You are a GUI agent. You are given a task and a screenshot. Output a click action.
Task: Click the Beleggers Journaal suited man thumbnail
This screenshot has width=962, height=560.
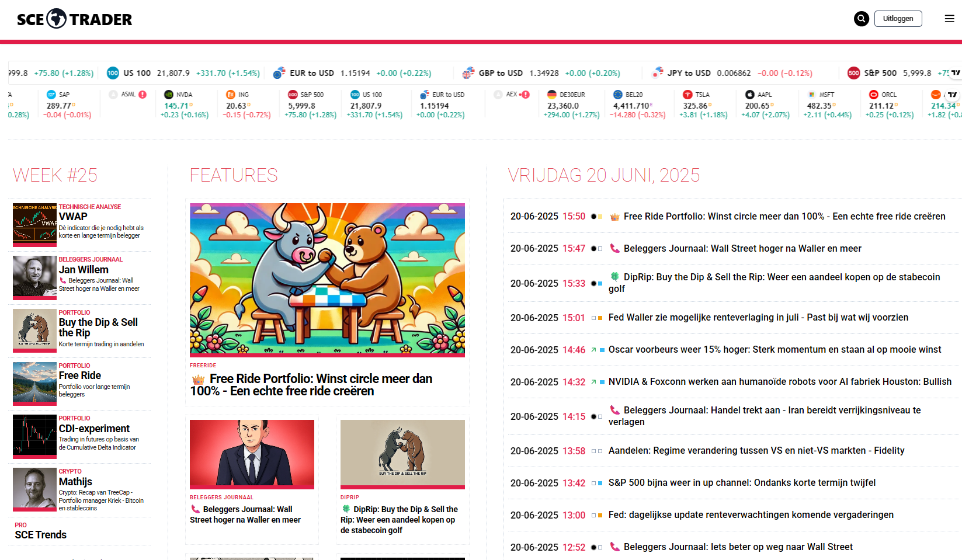(x=252, y=454)
